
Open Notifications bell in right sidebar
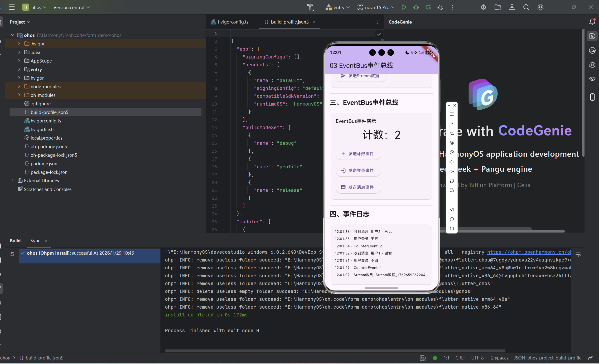(592, 22)
